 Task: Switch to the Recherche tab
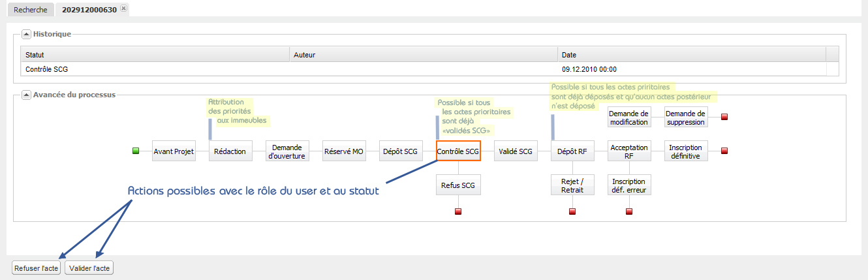coord(30,10)
